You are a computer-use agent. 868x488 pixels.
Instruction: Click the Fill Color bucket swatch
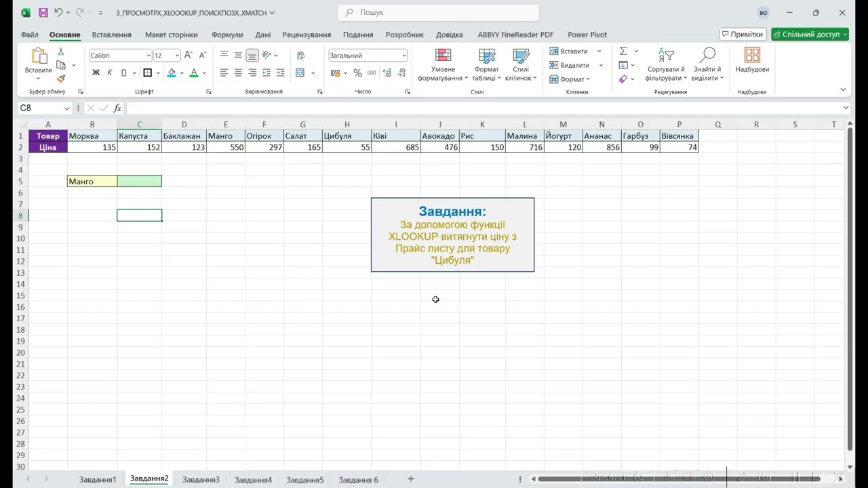172,73
